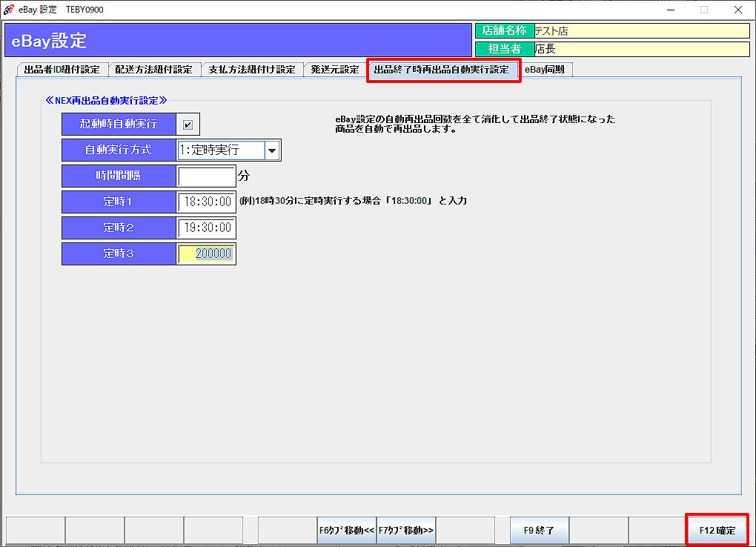Click the 担当者 field showing 店長
Viewport: 756px width, 547px height.
point(641,49)
